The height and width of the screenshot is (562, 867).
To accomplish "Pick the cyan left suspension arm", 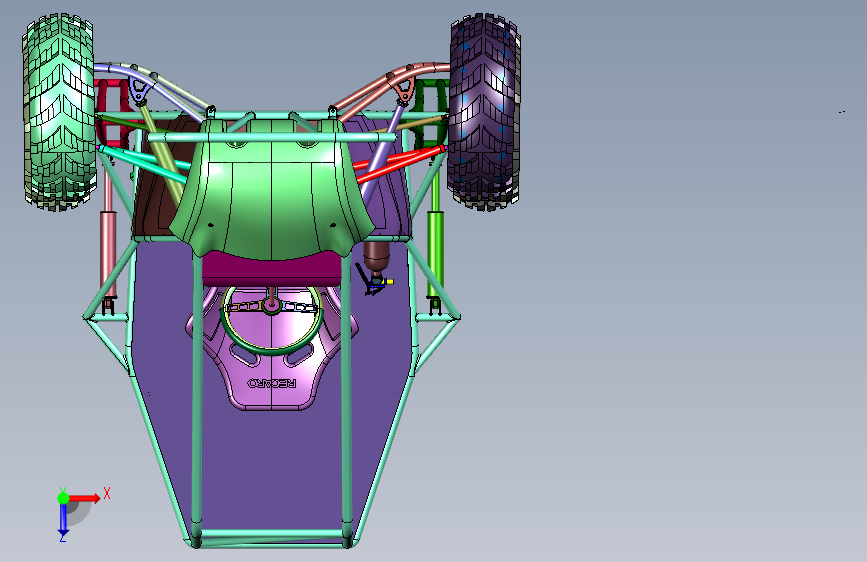I will coord(145,163).
